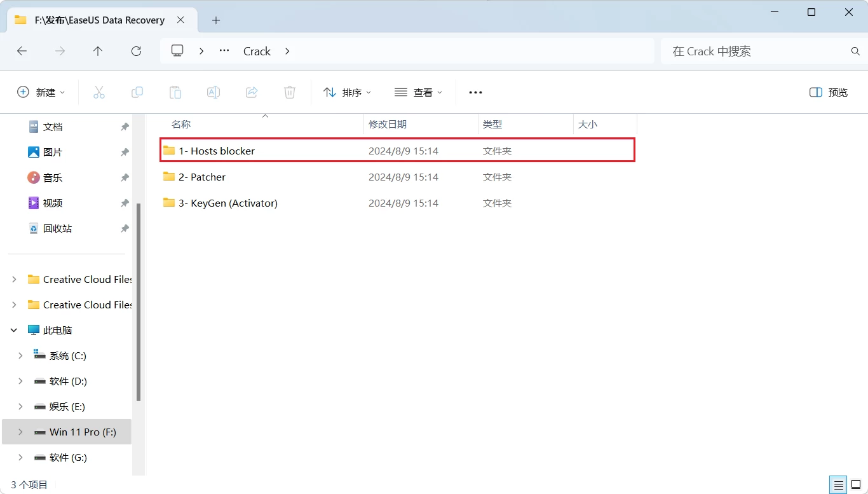Select the 3- KeyGen (Activator) folder
Viewport: 868px width, 494px height.
pyautogui.click(x=398, y=203)
